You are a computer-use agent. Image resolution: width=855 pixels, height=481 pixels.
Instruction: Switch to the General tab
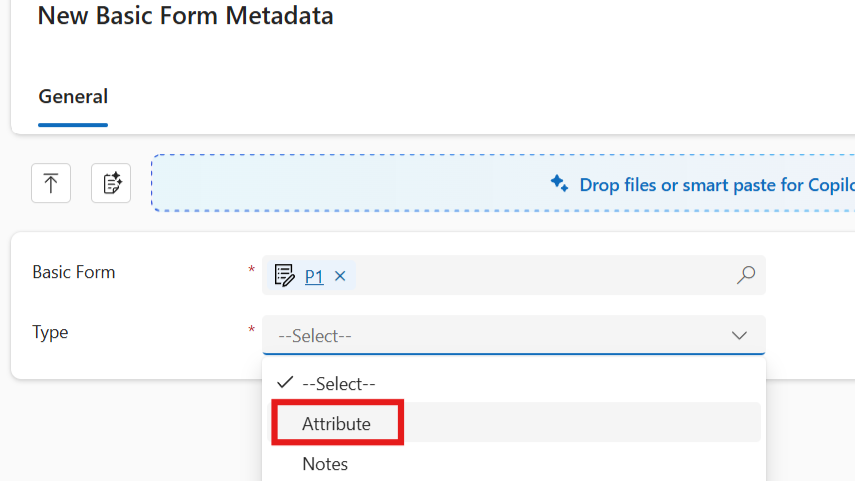(x=73, y=97)
